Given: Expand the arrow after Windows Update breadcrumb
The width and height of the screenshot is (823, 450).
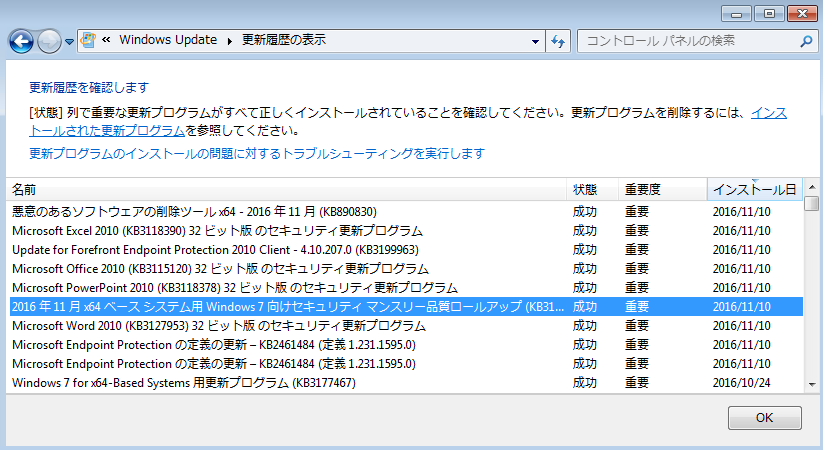Looking at the screenshot, I should [229, 41].
